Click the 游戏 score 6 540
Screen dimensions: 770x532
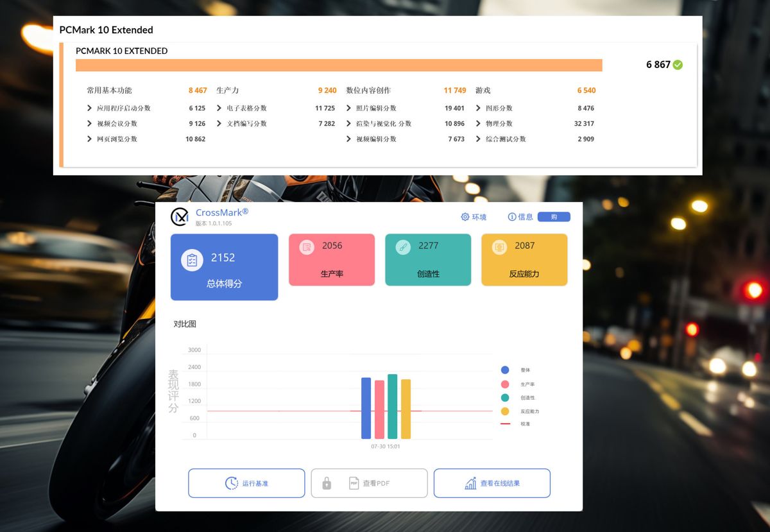tap(586, 90)
